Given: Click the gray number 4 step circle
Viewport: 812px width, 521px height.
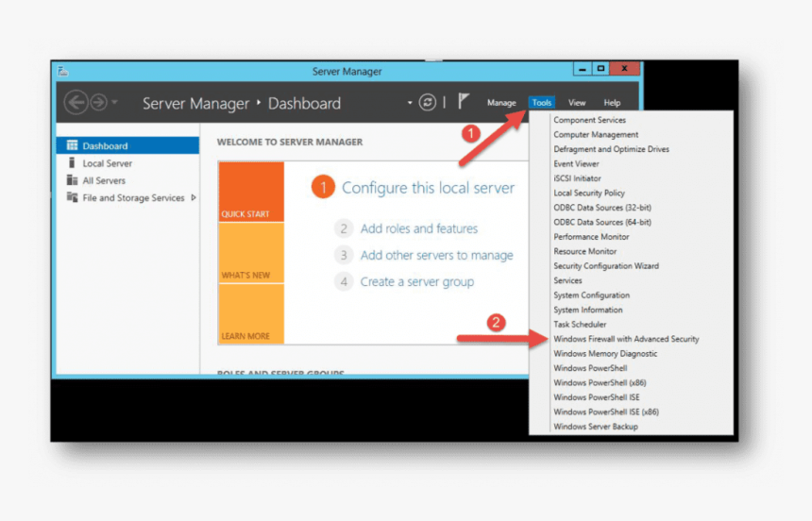Looking at the screenshot, I should [x=344, y=281].
